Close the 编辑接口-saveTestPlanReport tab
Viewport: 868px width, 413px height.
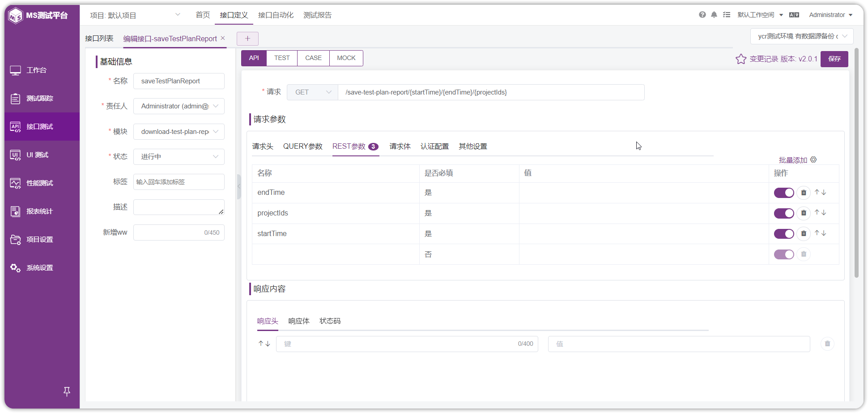point(223,38)
